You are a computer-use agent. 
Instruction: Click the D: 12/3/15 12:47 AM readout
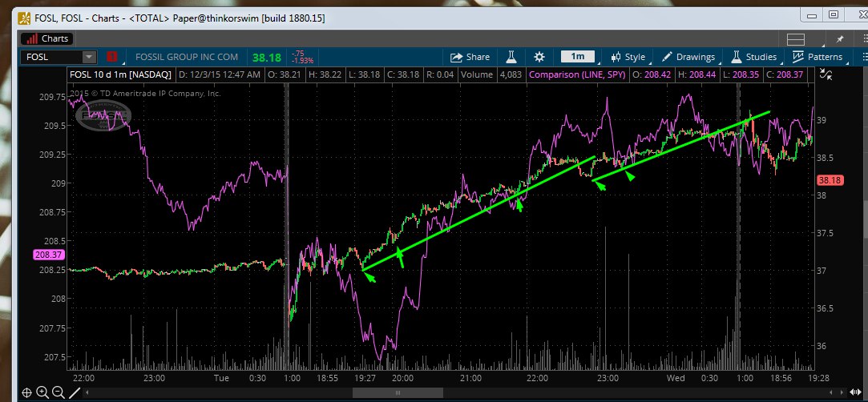(x=220, y=74)
